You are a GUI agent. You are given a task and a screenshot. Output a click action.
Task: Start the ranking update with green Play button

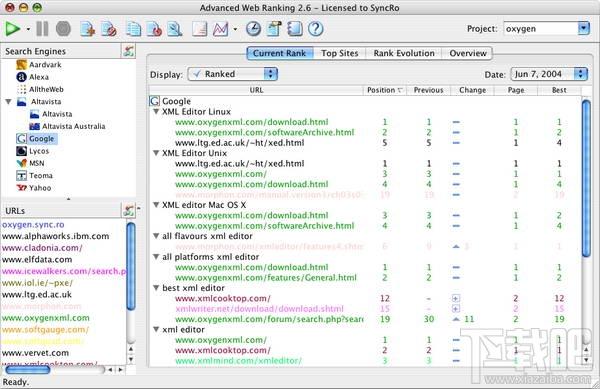click(x=12, y=29)
